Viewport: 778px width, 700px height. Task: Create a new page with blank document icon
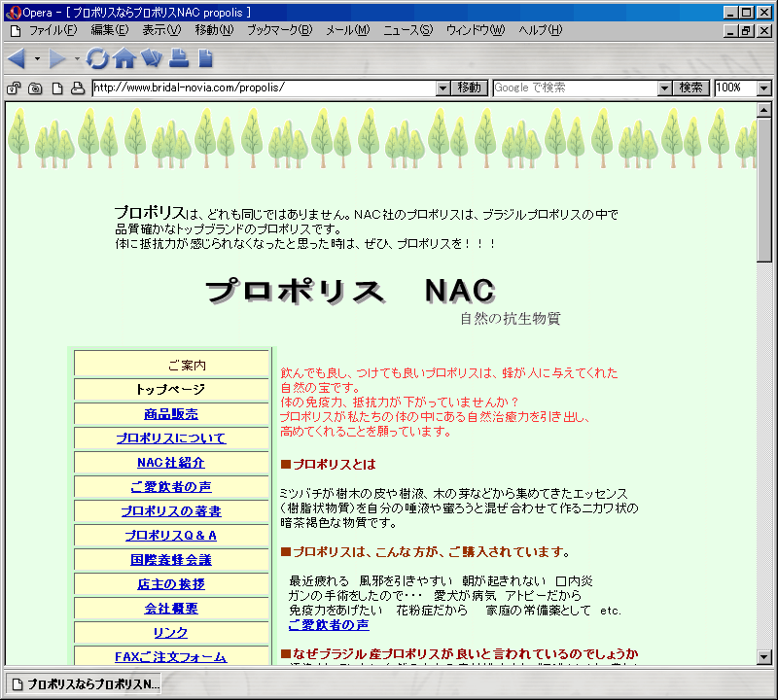(205, 58)
